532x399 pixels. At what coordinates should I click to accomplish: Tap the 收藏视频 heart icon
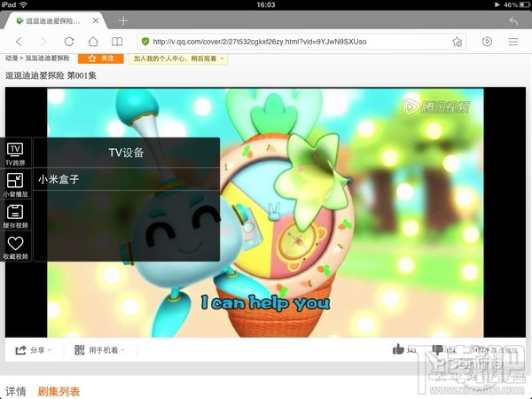point(16,247)
